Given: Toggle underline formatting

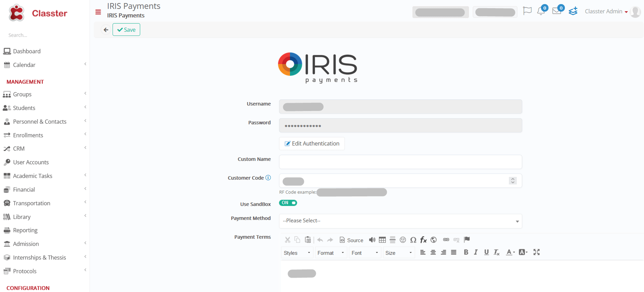Looking at the screenshot, I should pyautogui.click(x=486, y=252).
